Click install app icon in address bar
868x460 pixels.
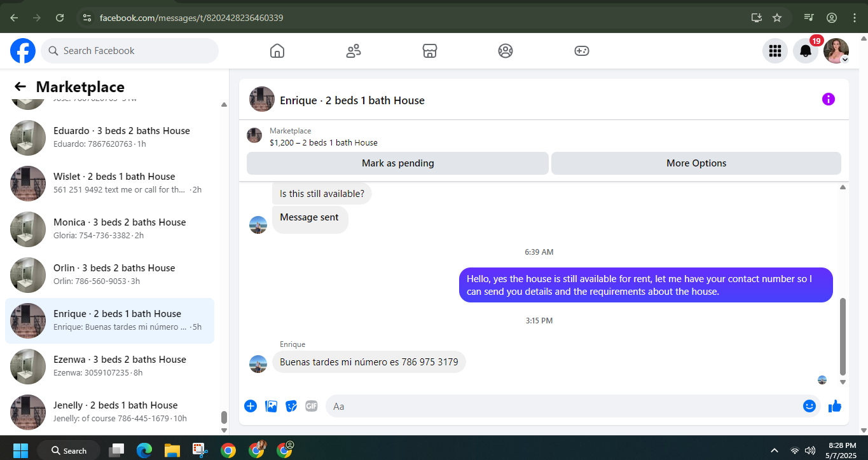[x=757, y=18]
